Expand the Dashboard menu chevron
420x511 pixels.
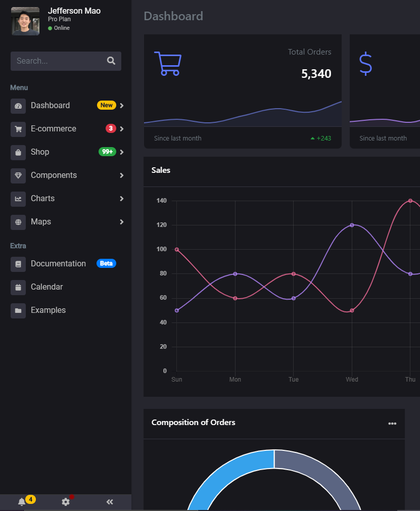[x=122, y=106]
